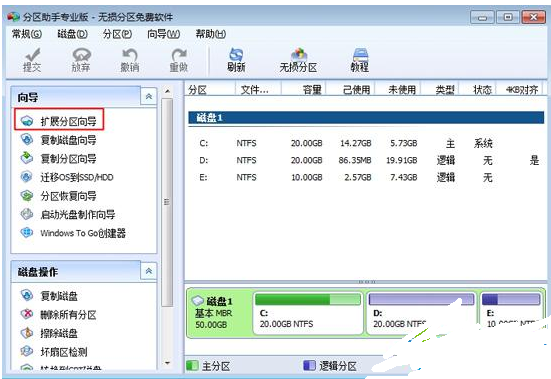Click the app icon in title bar
This screenshot has height=379, width=551.
(13, 17)
